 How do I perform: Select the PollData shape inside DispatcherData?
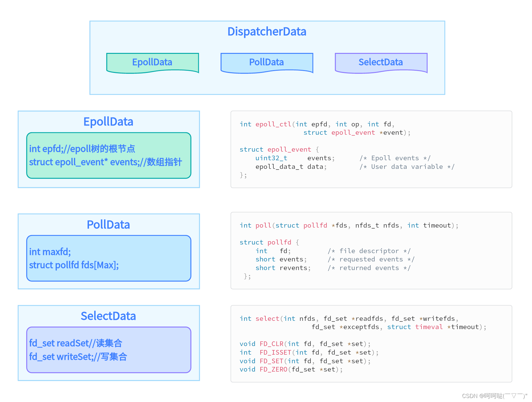266,62
